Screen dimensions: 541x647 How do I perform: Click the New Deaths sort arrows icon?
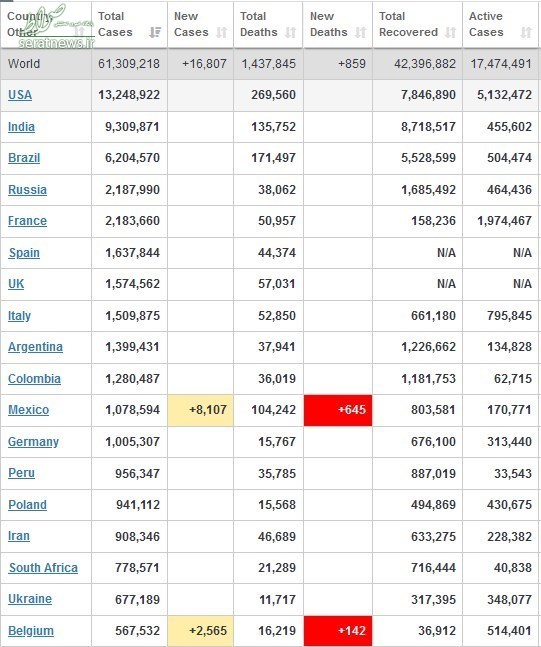pos(361,32)
